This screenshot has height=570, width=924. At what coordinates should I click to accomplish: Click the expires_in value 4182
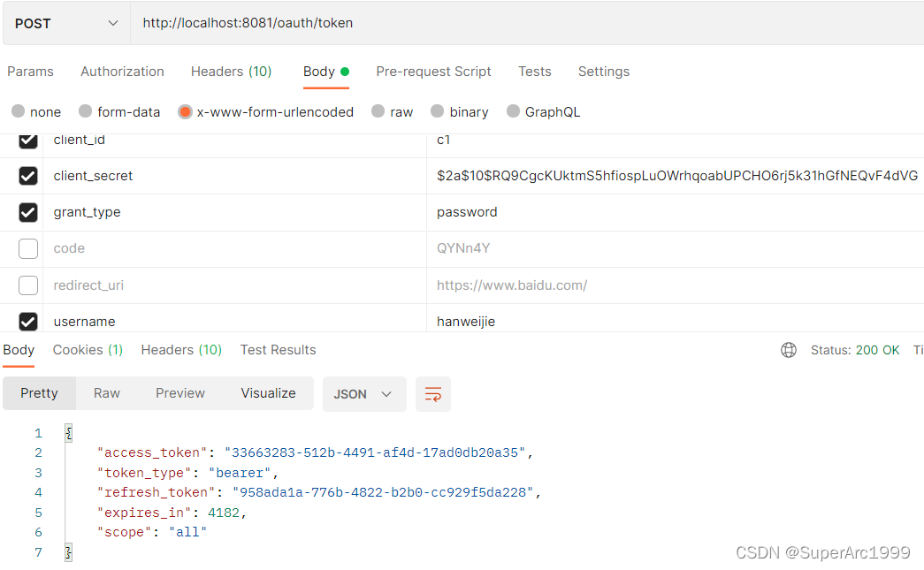pyautogui.click(x=224, y=513)
